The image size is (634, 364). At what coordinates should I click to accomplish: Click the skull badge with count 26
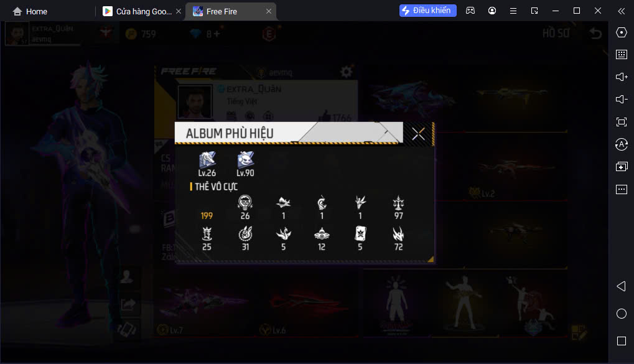[x=245, y=202]
